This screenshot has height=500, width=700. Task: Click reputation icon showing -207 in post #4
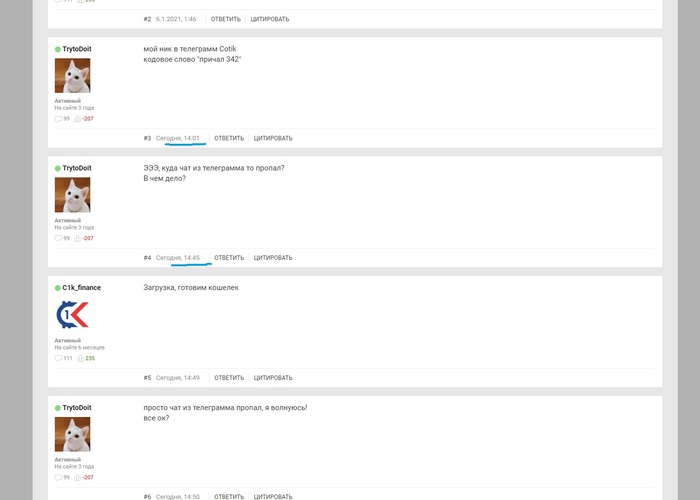(77, 238)
